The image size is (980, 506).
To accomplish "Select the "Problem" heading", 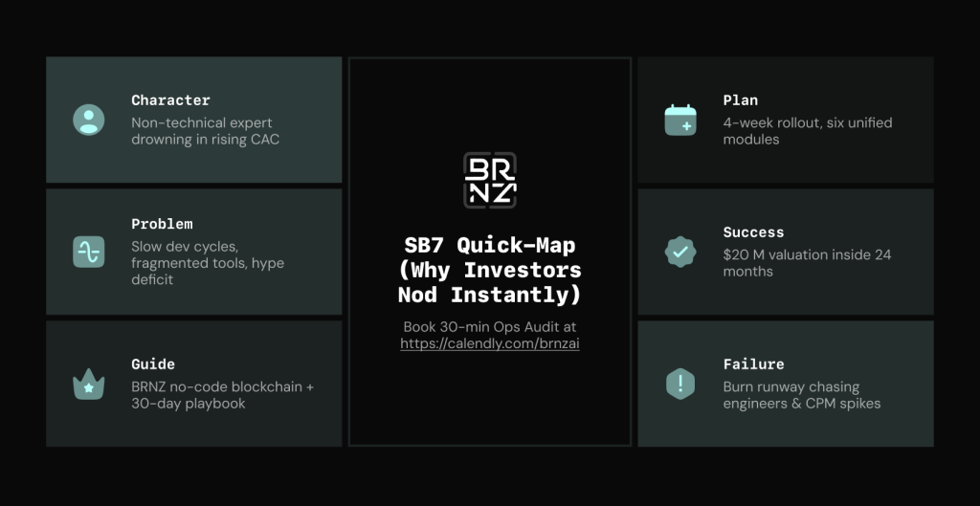I will coord(162,224).
